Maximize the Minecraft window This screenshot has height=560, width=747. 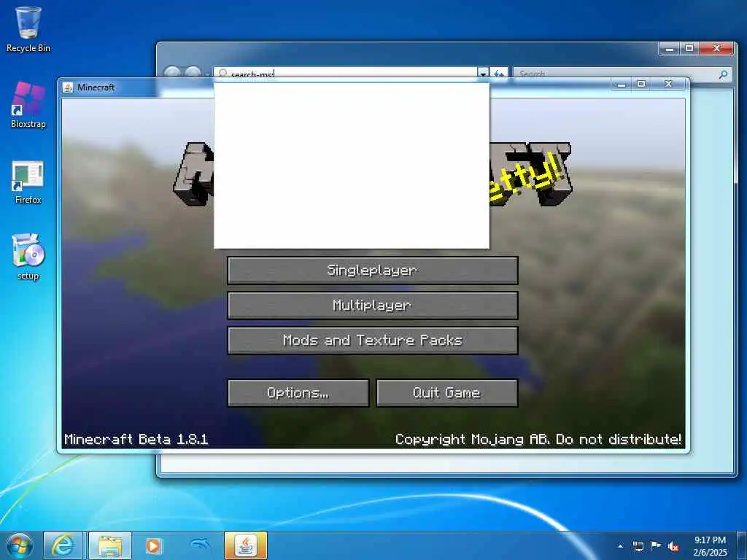coord(641,85)
